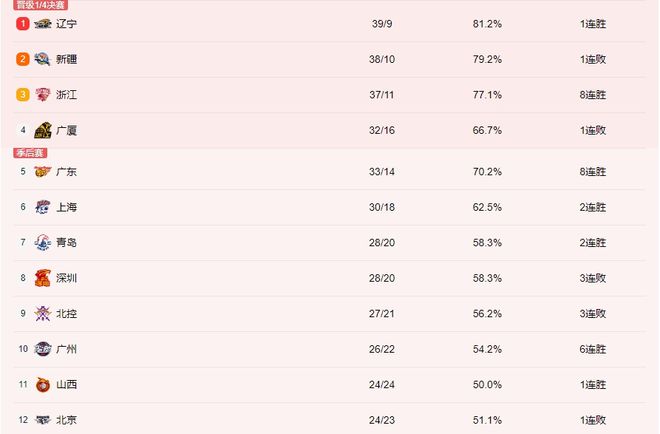Screen dimensions: 660x434
Task: Select Zhejiang's 8连胜 streak cell
Action: [593, 95]
